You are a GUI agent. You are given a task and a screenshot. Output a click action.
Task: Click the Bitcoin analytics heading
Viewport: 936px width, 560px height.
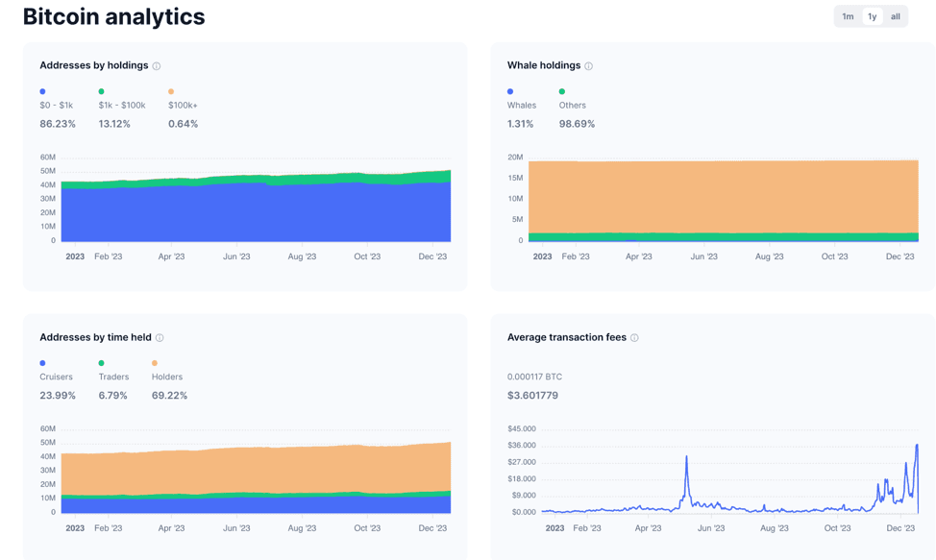tap(113, 16)
